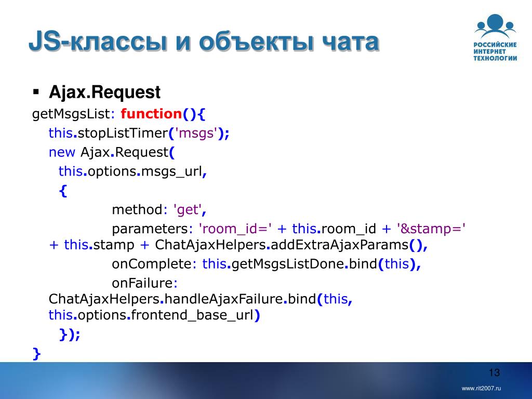Click the 'Ajax.Request' bullet heading
The height and width of the screenshot is (399, 532).
click(x=104, y=92)
